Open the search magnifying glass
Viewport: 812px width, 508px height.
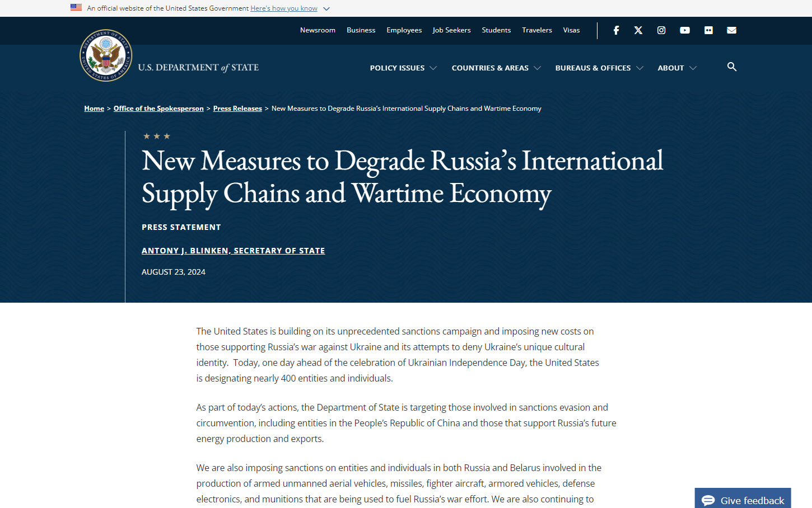(732, 67)
